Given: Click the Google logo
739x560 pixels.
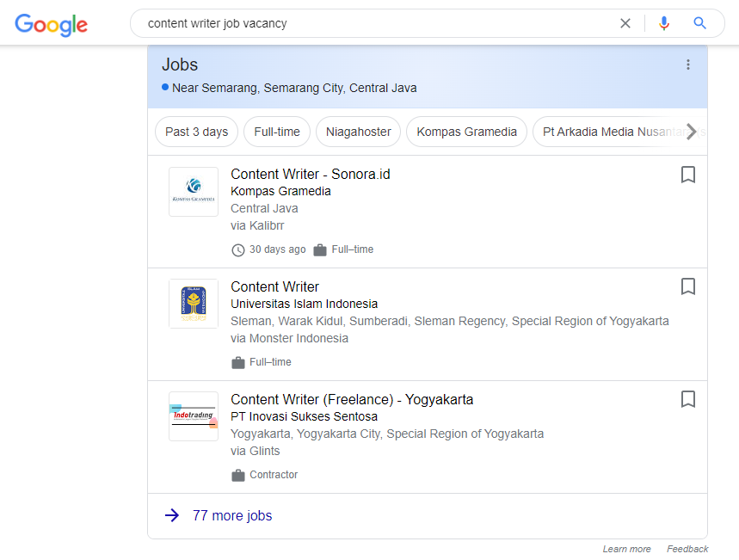Looking at the screenshot, I should [52, 24].
